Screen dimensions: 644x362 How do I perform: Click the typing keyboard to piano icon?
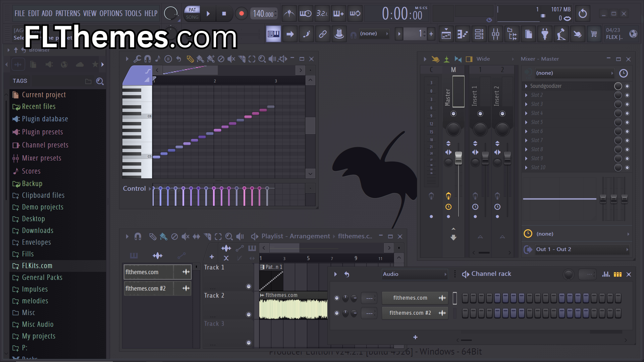273,34
